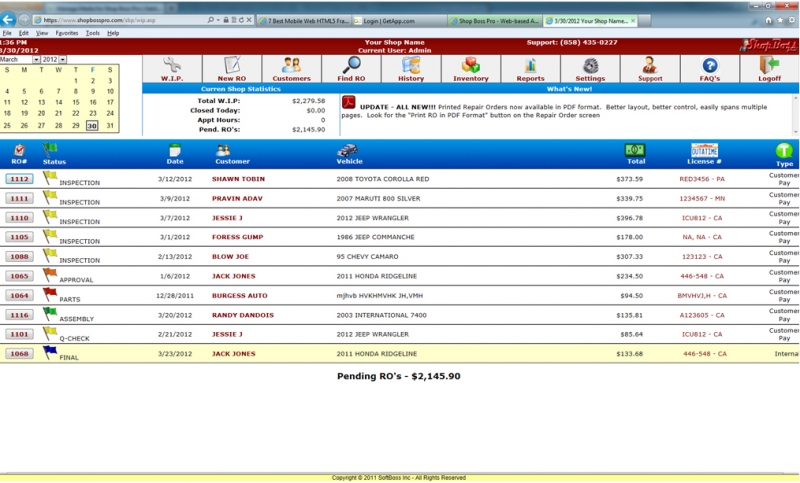Open the Customers section icon

[291, 66]
